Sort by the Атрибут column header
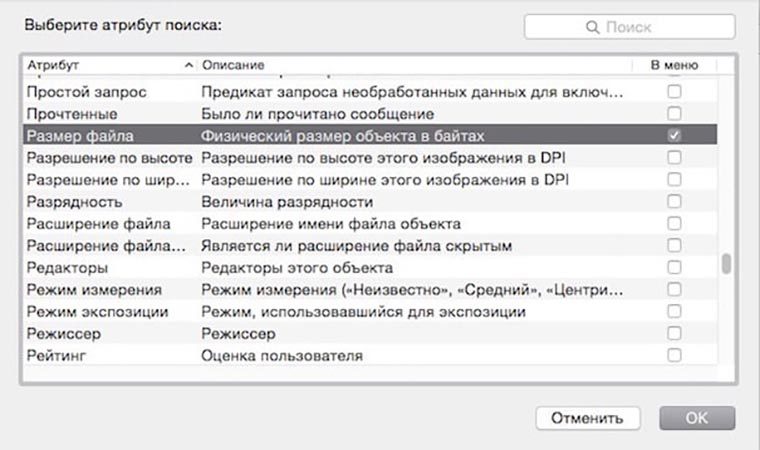760x450 pixels. tap(100, 65)
